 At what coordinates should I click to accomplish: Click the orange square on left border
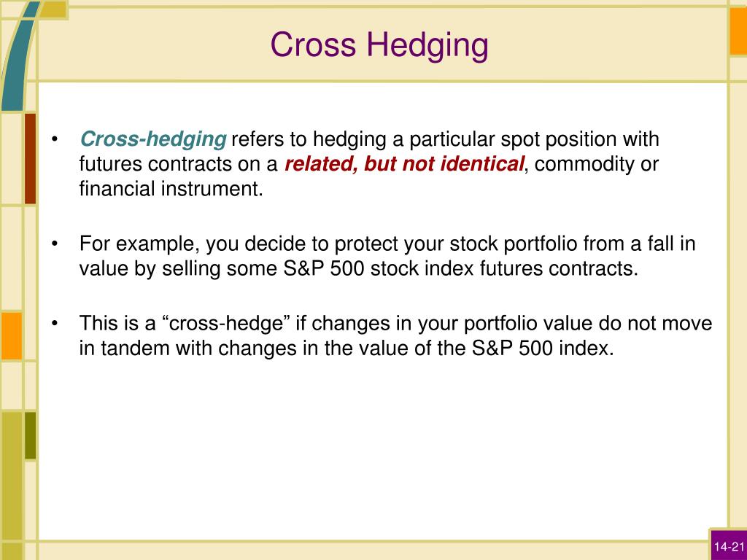tap(12, 335)
